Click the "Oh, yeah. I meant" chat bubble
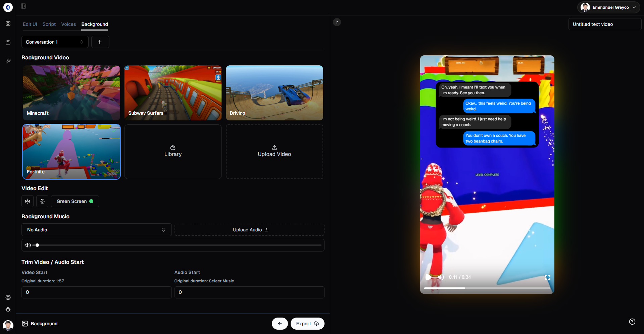 coord(475,90)
